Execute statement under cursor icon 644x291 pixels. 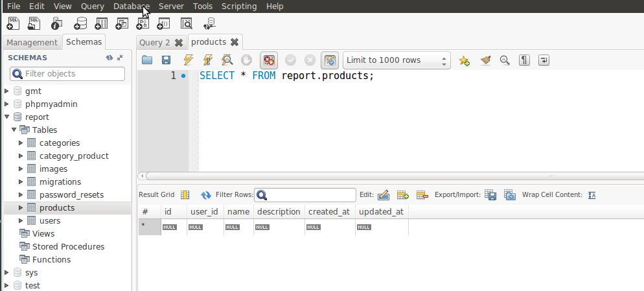click(x=208, y=60)
